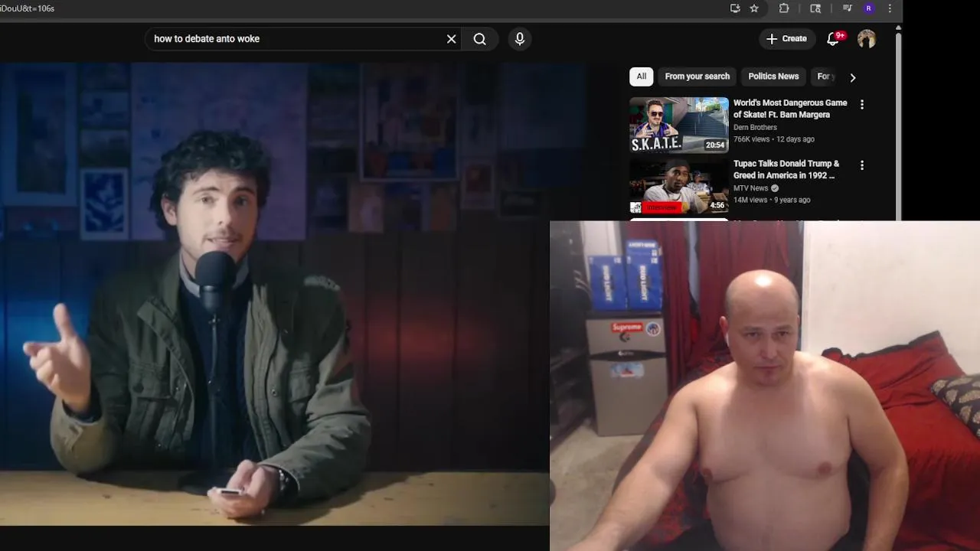
Task: Open options menu for Game of Skate video
Action: tap(862, 105)
